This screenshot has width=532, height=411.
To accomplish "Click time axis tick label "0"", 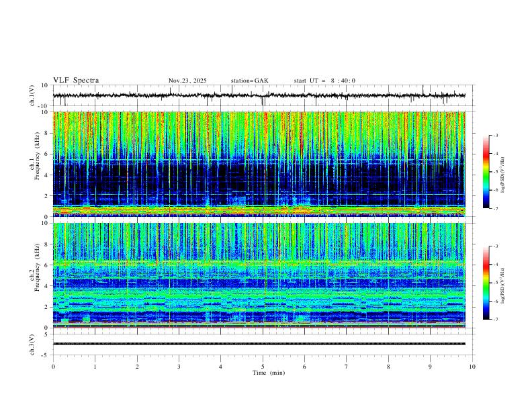I will [53, 367].
